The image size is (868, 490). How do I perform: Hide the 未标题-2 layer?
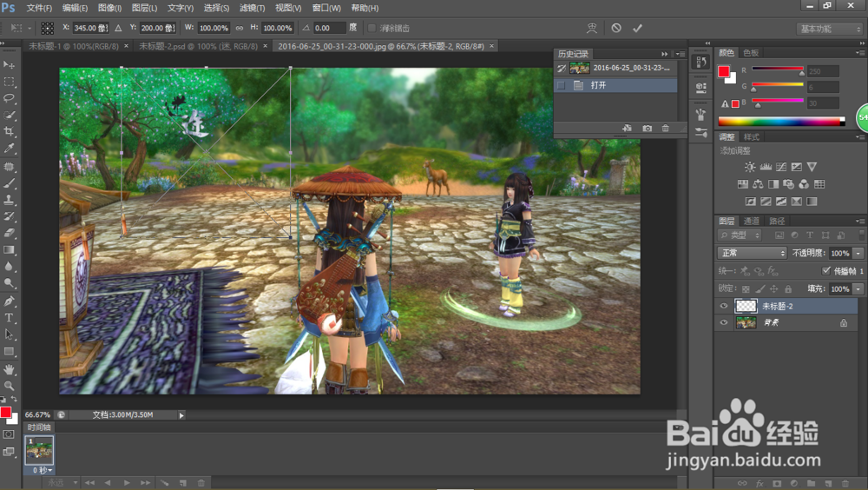pos(724,306)
